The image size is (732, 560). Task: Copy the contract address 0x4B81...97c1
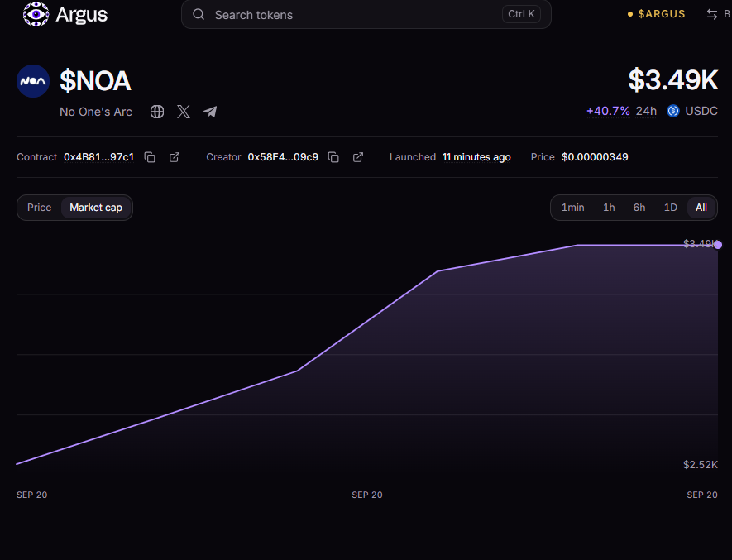pos(150,157)
